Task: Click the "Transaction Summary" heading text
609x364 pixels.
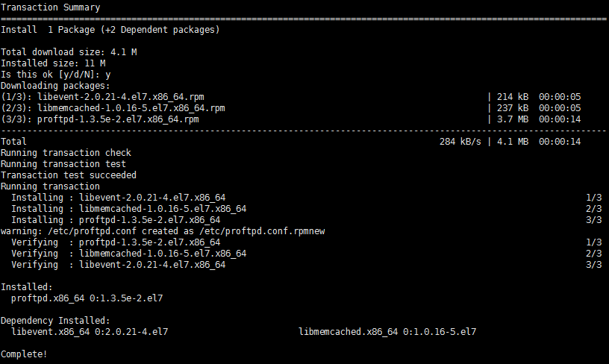Action: (50, 7)
